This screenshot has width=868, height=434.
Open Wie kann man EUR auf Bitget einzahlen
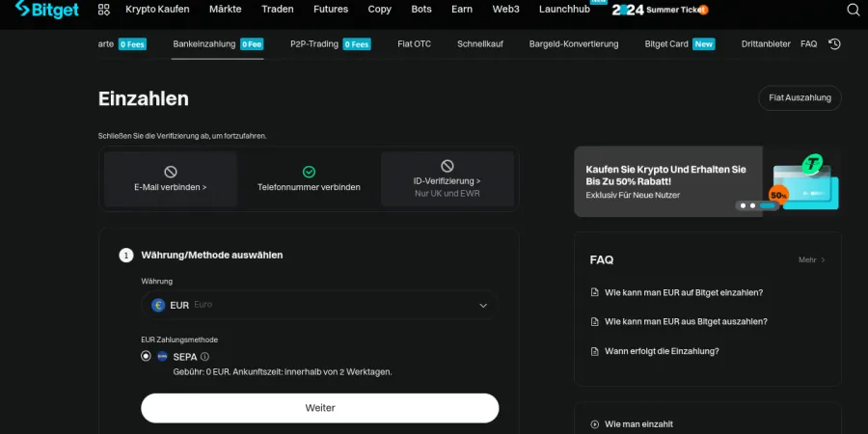click(x=684, y=292)
